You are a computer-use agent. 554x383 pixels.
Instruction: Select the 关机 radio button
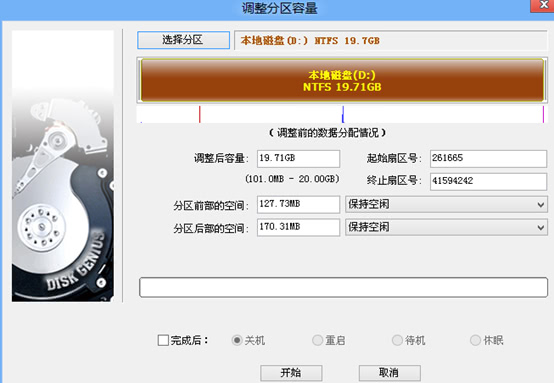coord(237,340)
